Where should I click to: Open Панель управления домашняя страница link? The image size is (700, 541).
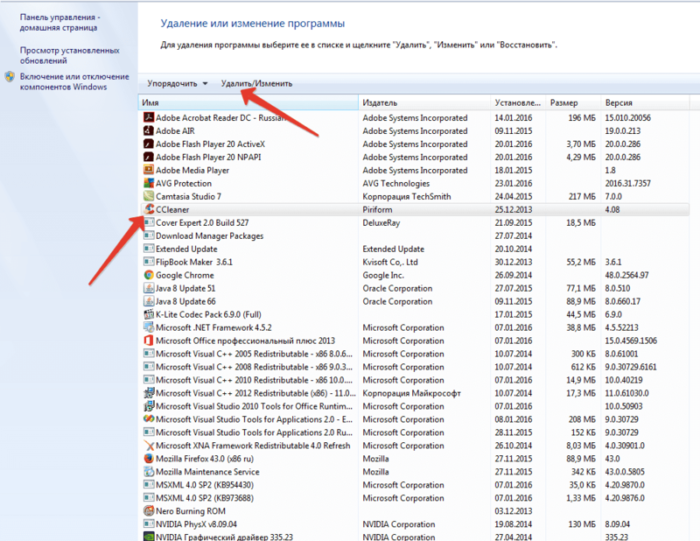59,22
